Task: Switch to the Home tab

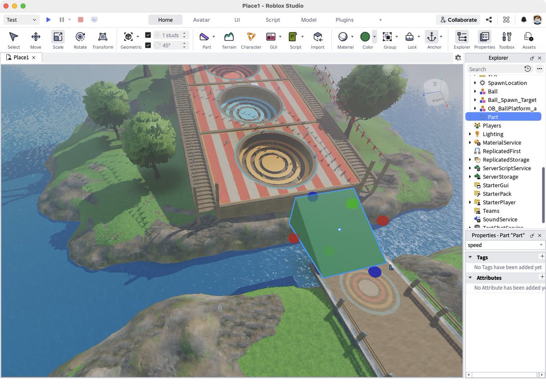Action: click(165, 20)
